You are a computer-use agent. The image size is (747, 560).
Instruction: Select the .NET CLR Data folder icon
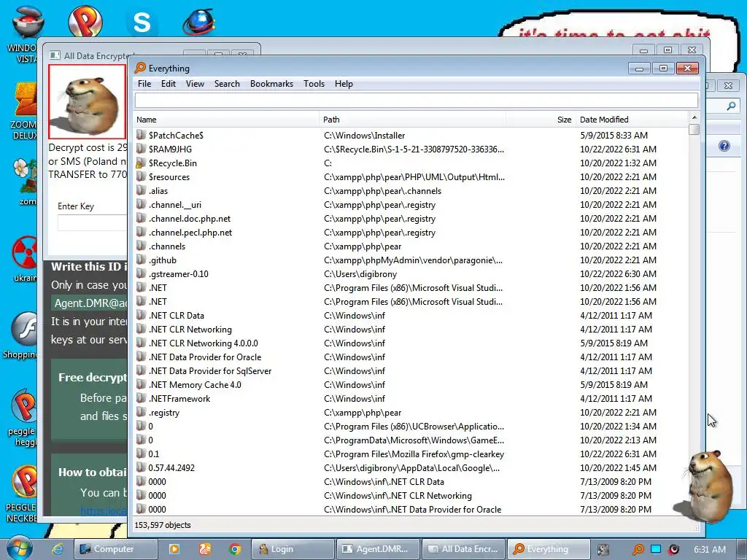[x=141, y=315]
